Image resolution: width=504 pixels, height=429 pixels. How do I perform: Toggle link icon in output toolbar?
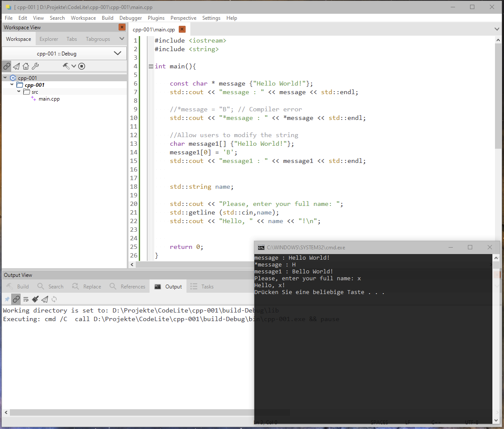tap(16, 300)
